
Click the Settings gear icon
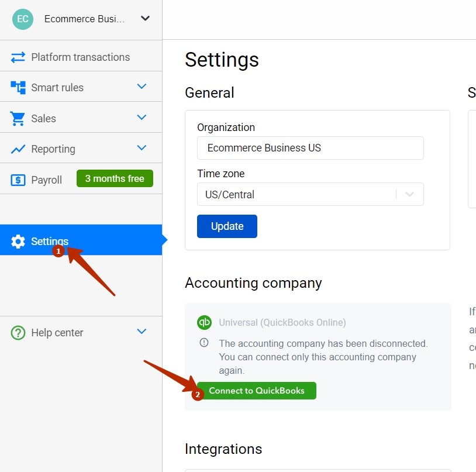(x=18, y=242)
